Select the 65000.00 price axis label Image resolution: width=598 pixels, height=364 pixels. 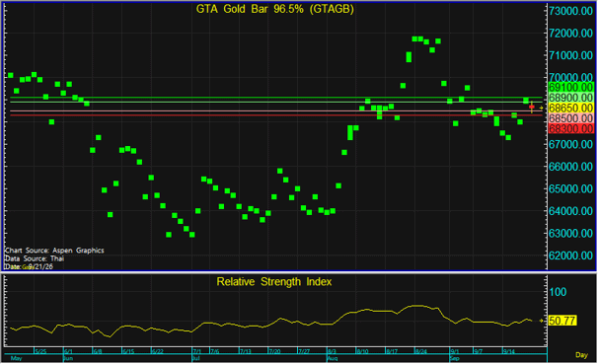(x=571, y=188)
